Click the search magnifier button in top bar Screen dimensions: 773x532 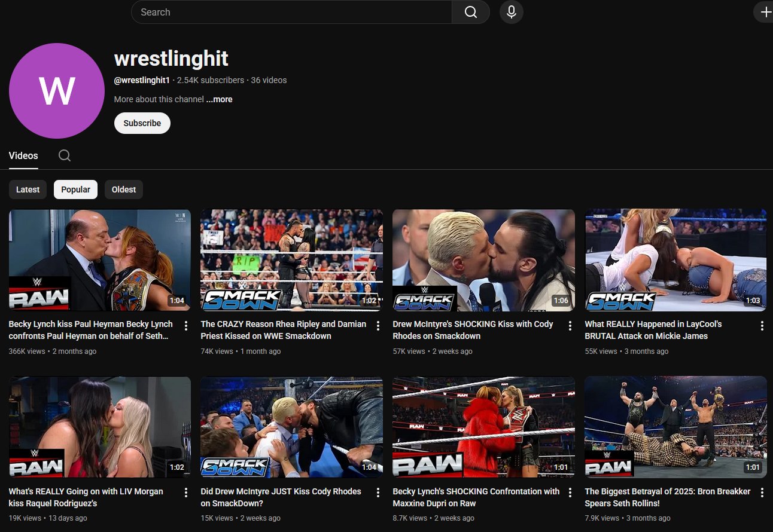click(471, 12)
